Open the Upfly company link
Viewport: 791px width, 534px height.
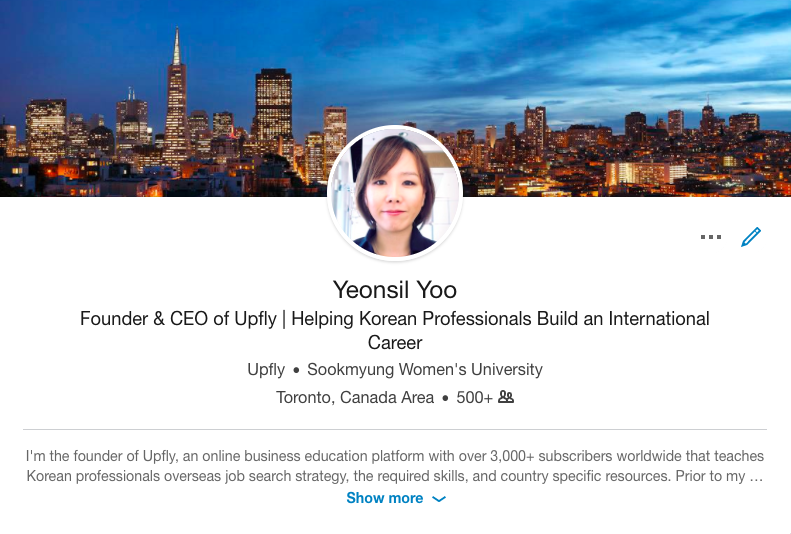click(266, 370)
